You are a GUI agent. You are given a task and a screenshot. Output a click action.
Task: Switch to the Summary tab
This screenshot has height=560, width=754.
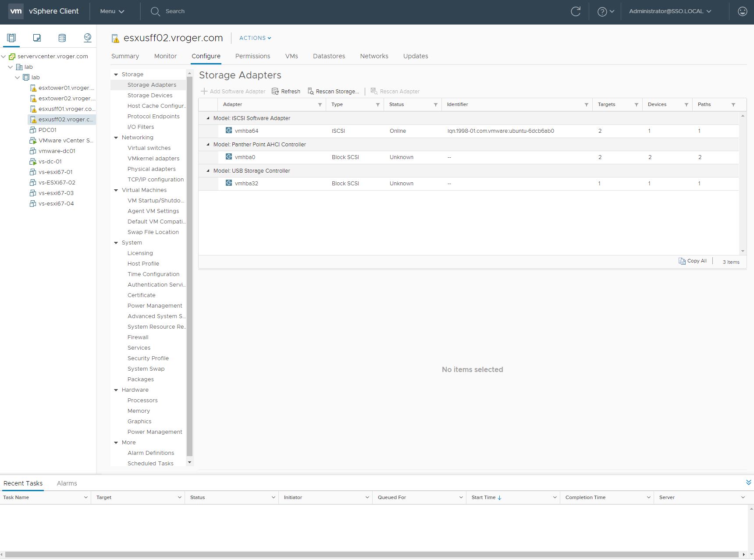(x=125, y=56)
